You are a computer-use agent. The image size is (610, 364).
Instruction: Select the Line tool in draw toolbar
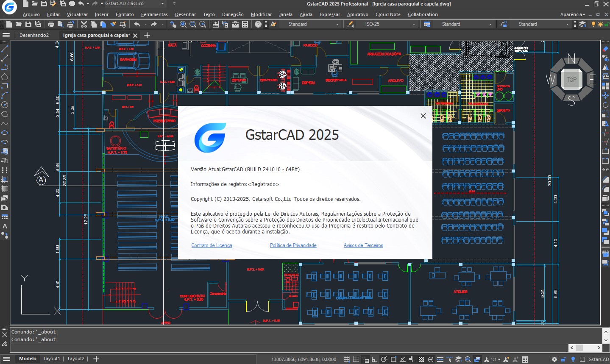5,49
